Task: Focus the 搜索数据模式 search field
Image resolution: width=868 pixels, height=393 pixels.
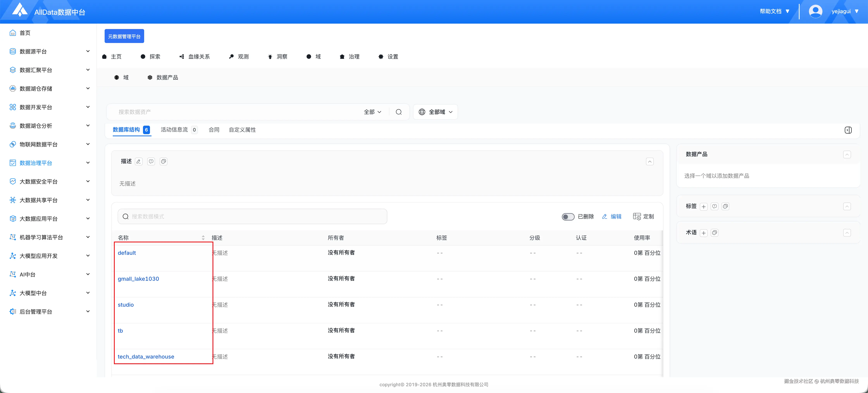Action: [252, 217]
